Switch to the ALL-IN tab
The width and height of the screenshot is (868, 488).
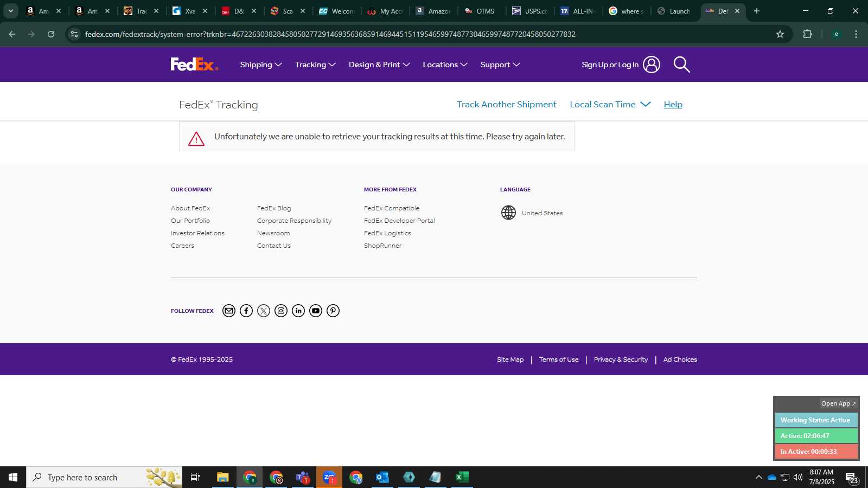(578, 11)
